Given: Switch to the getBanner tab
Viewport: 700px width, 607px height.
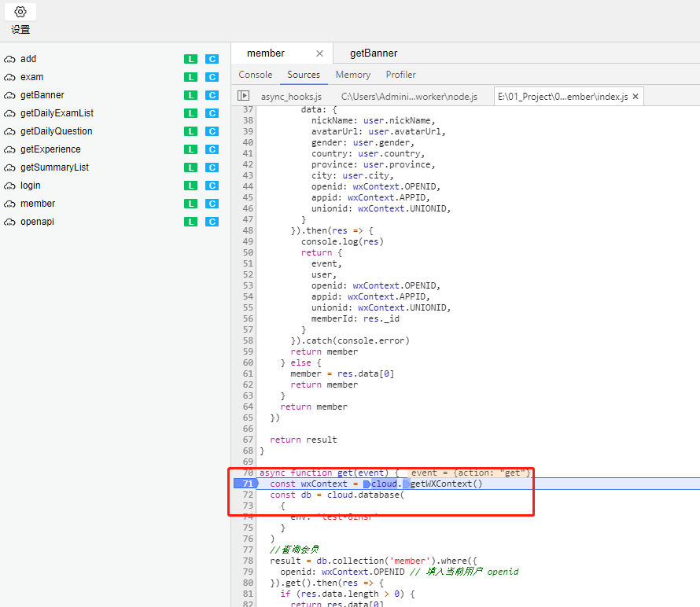Looking at the screenshot, I should click(x=374, y=53).
